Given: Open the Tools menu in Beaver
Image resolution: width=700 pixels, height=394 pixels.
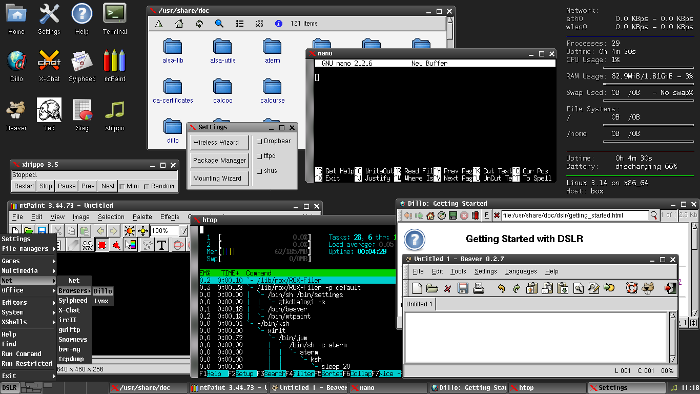Looking at the screenshot, I should [458, 272].
